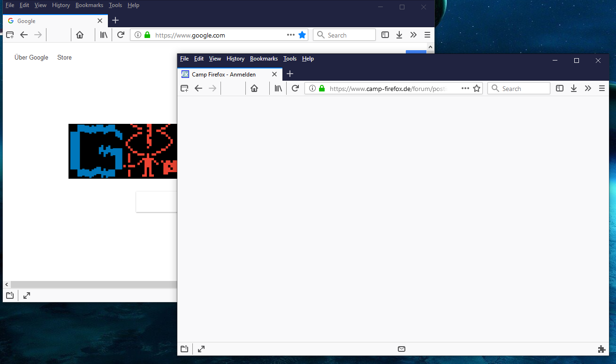This screenshot has height=364, width=616.
Task: Open the Store link on Google
Action: pos(64,57)
